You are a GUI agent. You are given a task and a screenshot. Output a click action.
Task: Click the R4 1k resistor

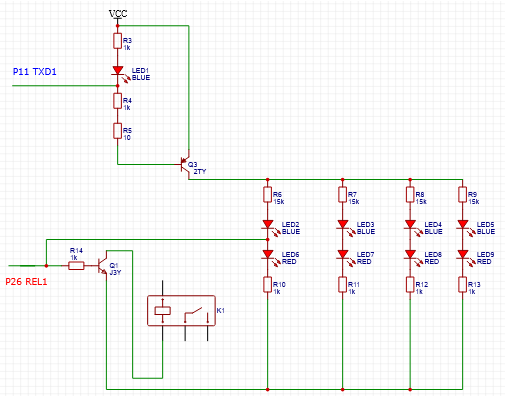[117, 101]
